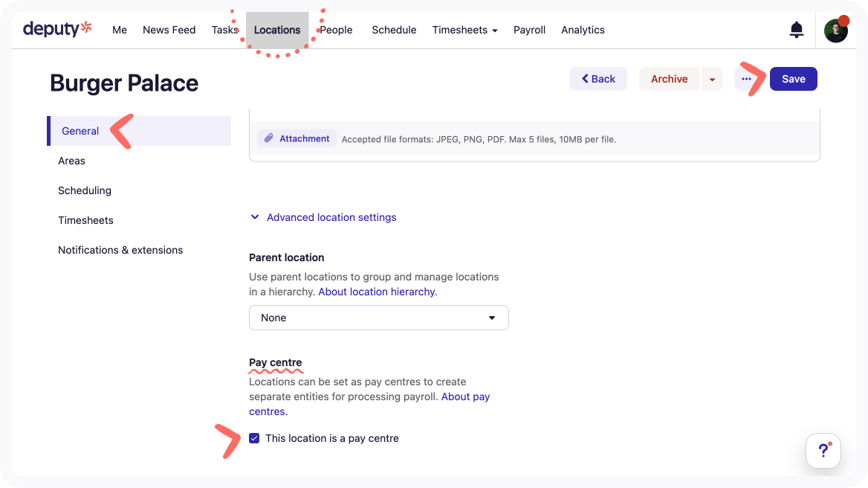Save the location settings
The image size is (868, 488).
[x=793, y=79]
